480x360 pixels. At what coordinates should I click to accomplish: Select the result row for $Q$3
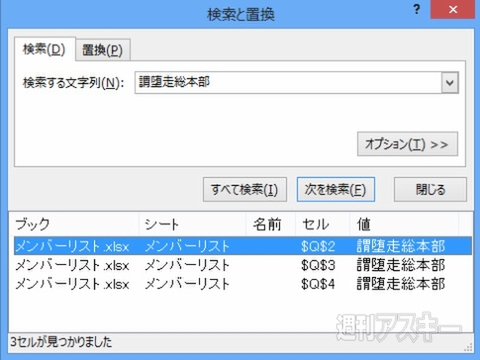(x=243, y=265)
